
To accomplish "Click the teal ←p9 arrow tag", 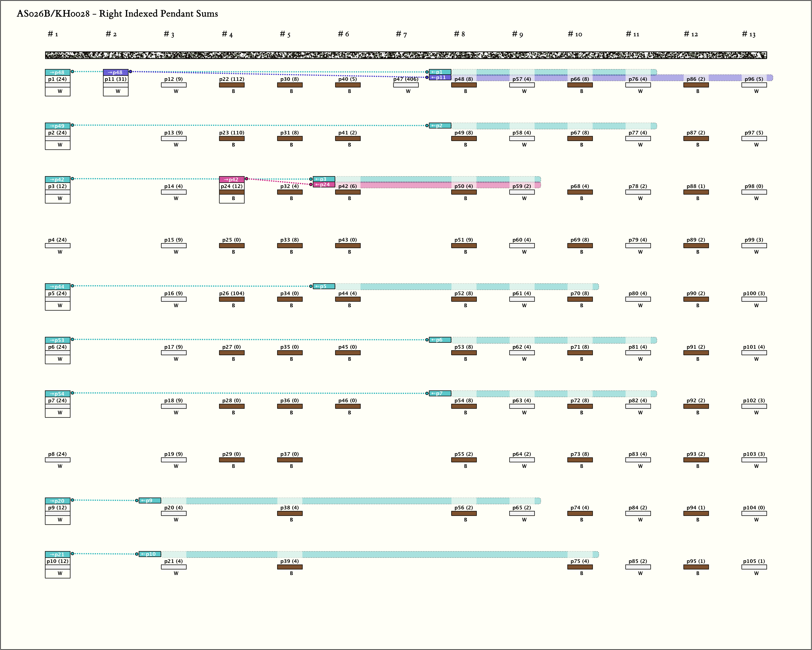I will pyautogui.click(x=150, y=501).
